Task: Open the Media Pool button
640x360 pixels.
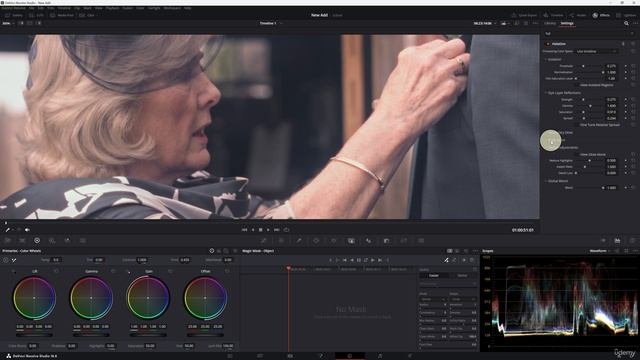Action: tap(62, 15)
